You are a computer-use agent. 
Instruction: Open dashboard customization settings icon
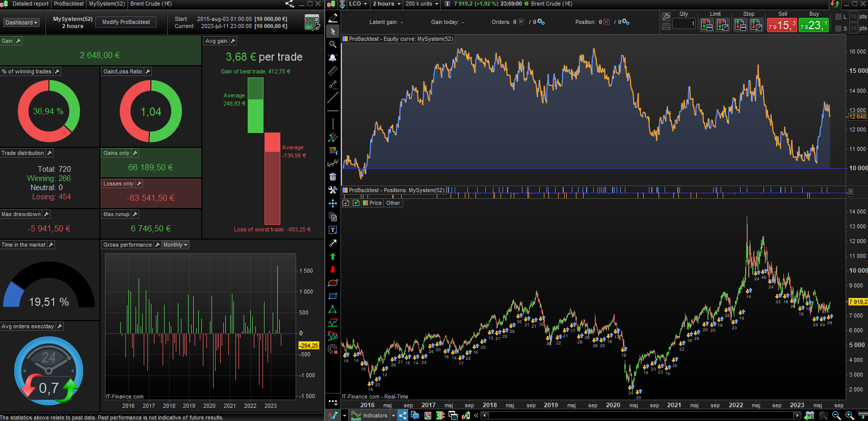312,22
